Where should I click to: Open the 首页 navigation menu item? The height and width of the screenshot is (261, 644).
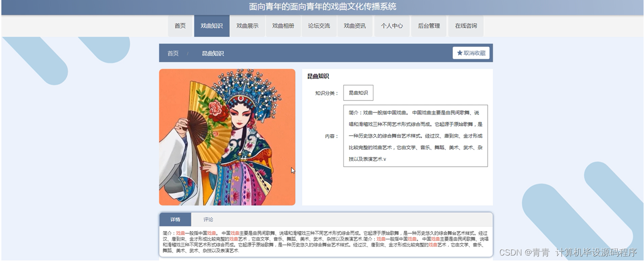180,26
